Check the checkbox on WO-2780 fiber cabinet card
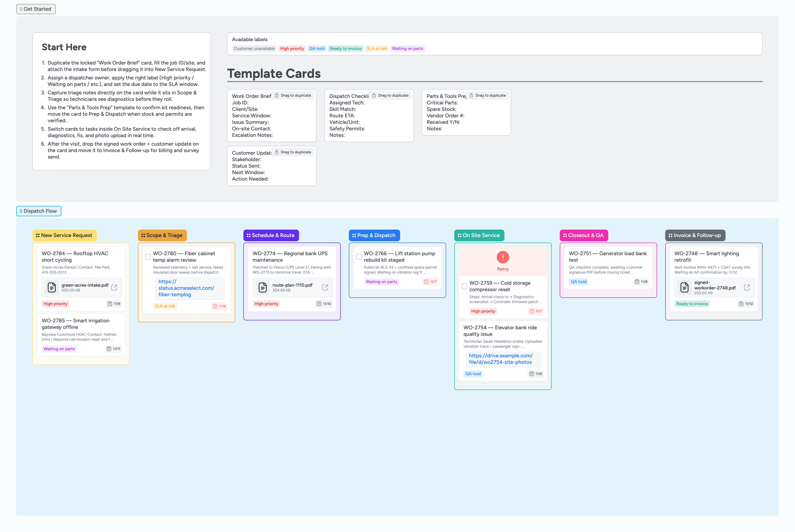This screenshot has height=532, width=795. [148, 257]
